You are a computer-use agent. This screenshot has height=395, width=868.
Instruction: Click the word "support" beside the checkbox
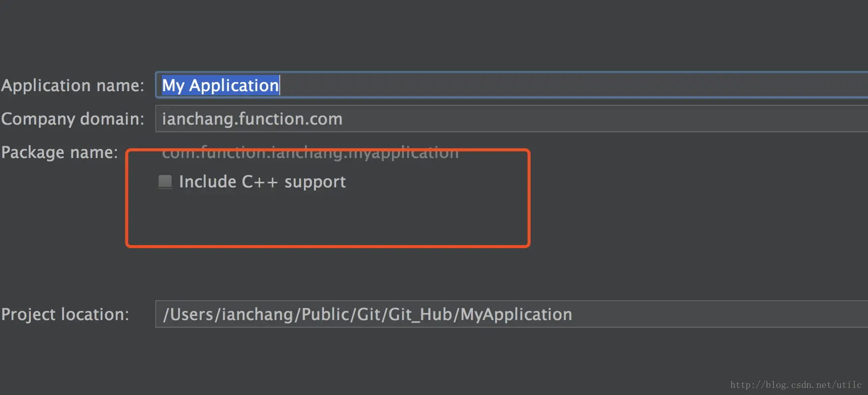(x=315, y=182)
